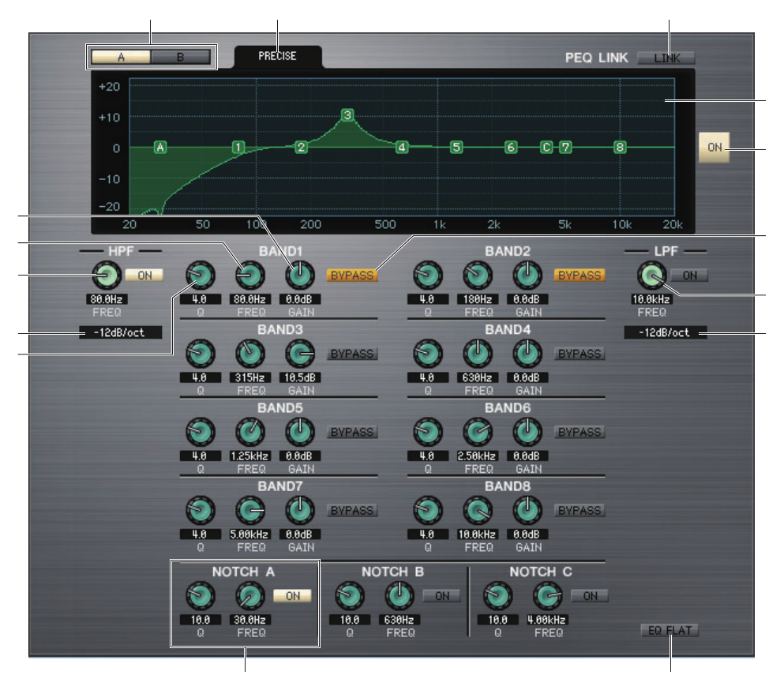Disable BAND1 BYPASS
The height and width of the screenshot is (690, 784).
(x=352, y=276)
